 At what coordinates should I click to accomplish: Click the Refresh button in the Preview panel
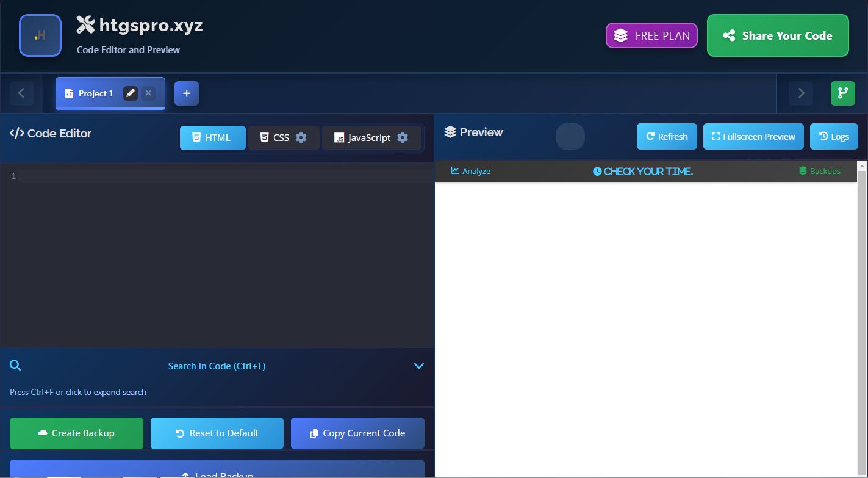(x=666, y=136)
